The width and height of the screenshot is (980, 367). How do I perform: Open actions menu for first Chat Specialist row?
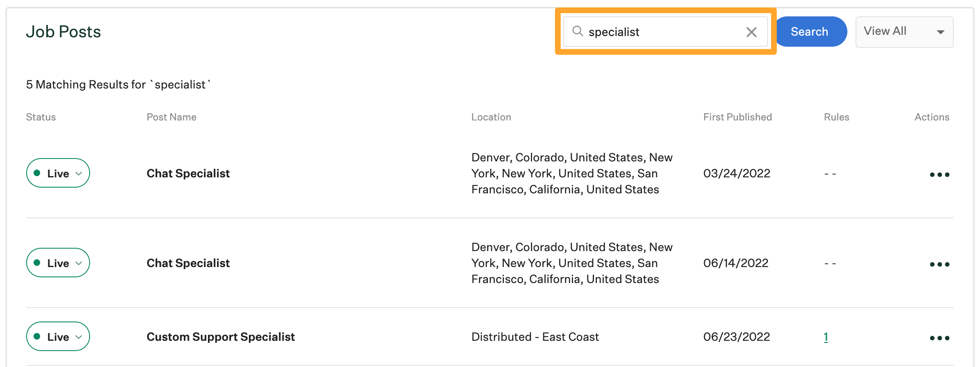pos(939,174)
